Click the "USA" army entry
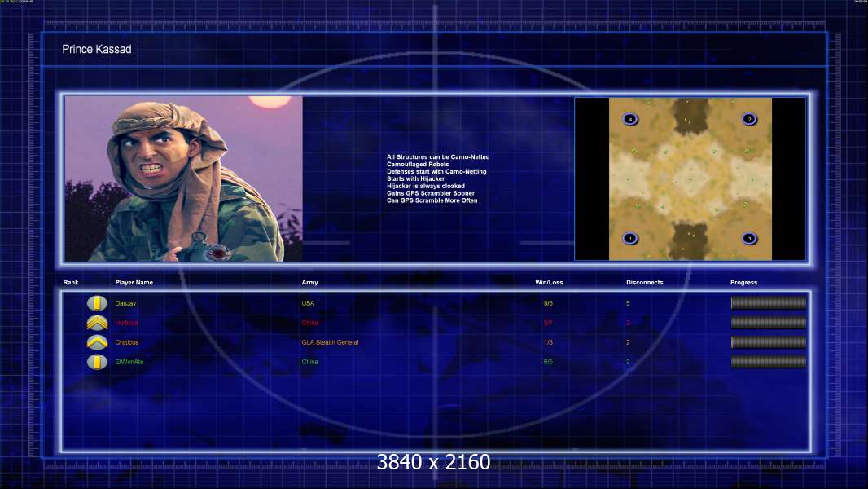868x489 pixels. 308,303
